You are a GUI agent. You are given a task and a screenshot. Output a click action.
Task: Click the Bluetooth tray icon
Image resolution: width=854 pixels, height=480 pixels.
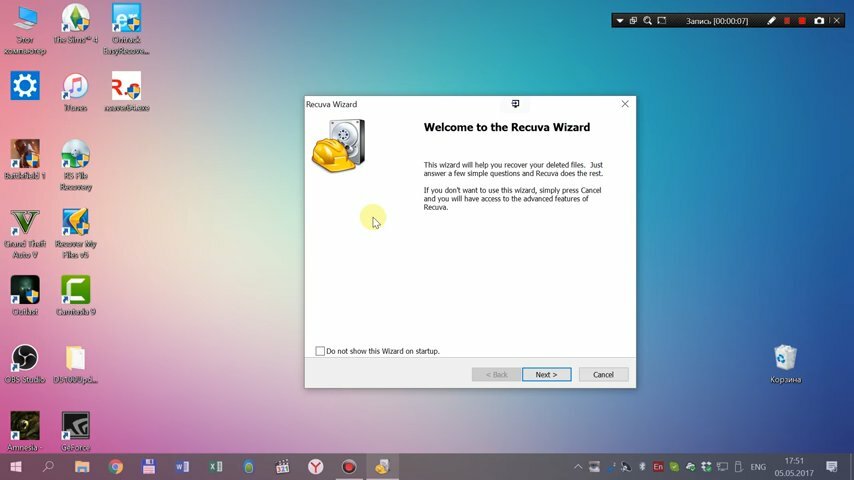(642, 467)
